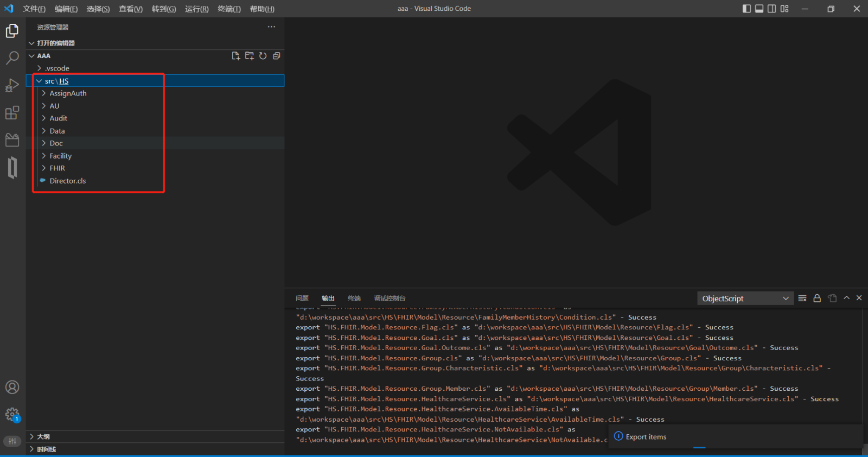Expand the AssignAuth folder

68,93
